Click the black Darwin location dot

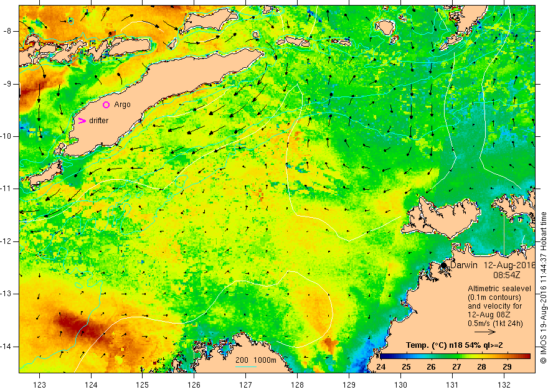[444, 265]
